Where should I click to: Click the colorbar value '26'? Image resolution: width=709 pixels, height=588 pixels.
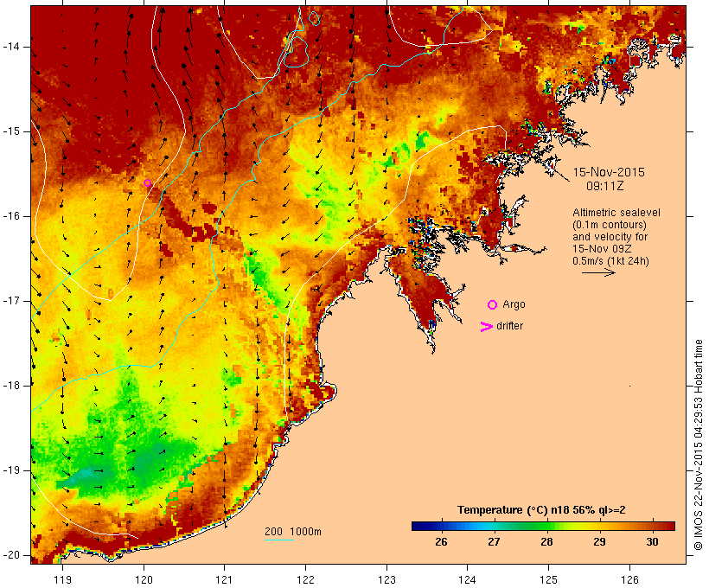[441, 542]
